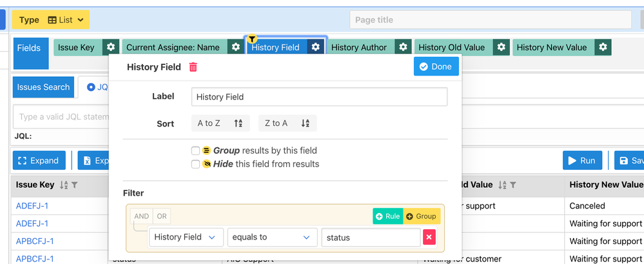This screenshot has height=264, width=644.
Task: Sort A to Z
Action: (x=220, y=123)
